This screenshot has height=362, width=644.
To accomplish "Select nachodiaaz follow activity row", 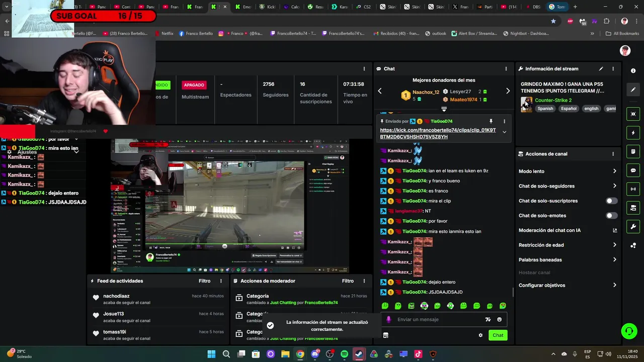I will point(157,299).
